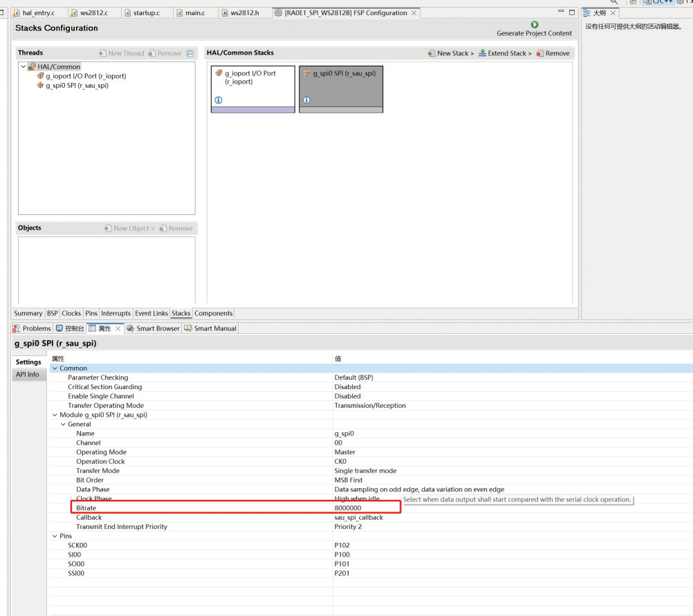The width and height of the screenshot is (693, 616).
Task: Click the Parameter Checking value Default (BSP)
Action: tap(353, 377)
